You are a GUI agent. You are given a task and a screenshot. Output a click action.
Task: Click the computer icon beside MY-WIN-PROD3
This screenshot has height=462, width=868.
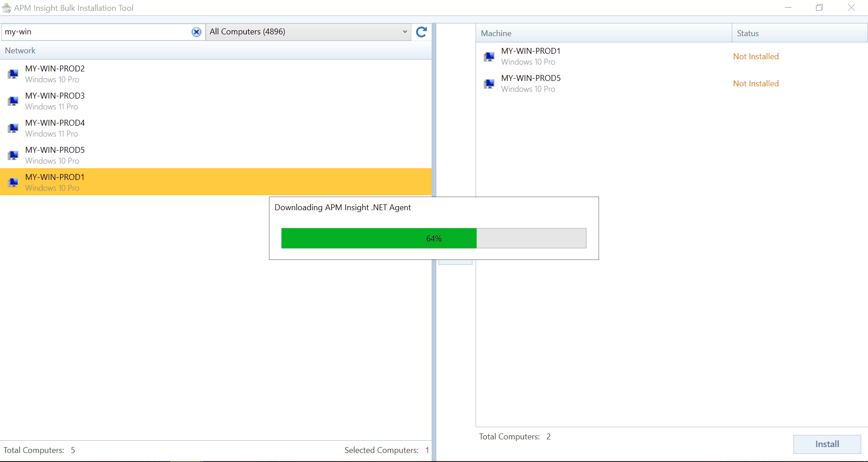coord(13,101)
